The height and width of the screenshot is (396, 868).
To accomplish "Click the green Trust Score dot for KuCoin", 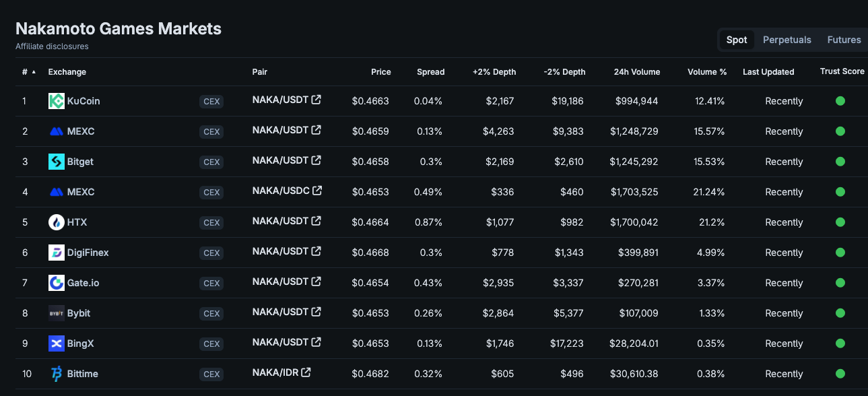I will 840,101.
